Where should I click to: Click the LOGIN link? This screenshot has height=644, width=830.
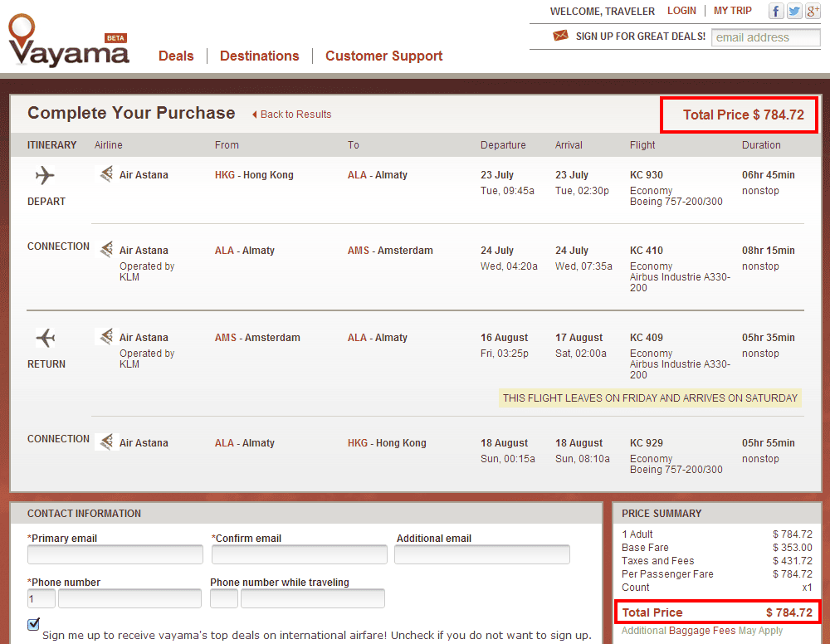click(681, 11)
